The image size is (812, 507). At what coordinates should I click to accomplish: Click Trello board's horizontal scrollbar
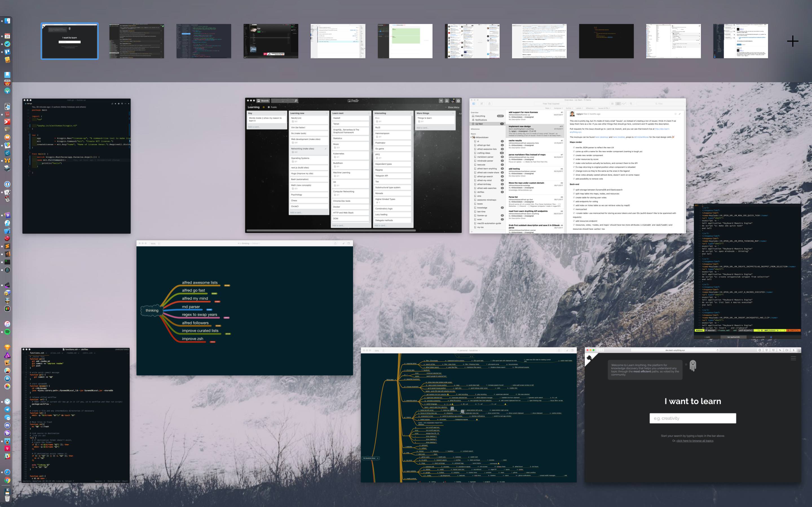coord(331,231)
